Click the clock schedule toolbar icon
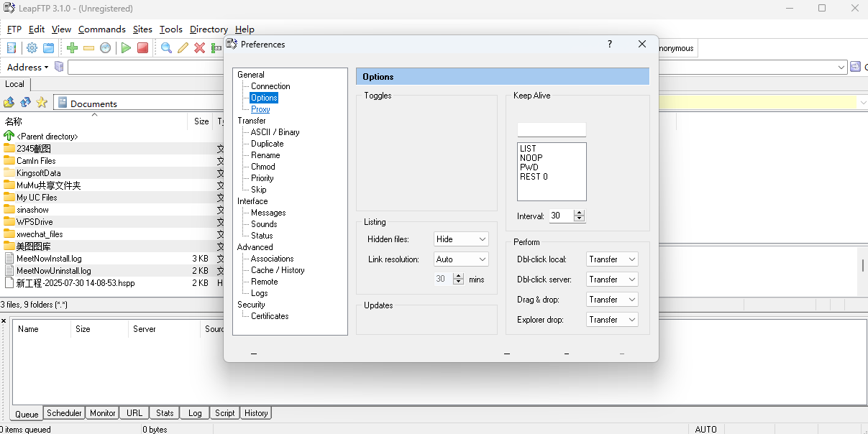This screenshot has width=868, height=434. pos(106,48)
